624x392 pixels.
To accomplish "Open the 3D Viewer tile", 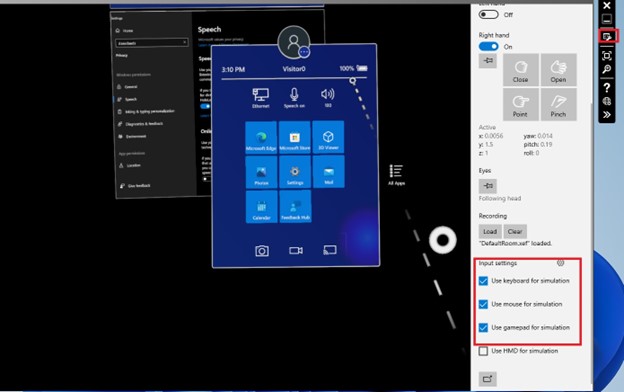I will point(328,137).
